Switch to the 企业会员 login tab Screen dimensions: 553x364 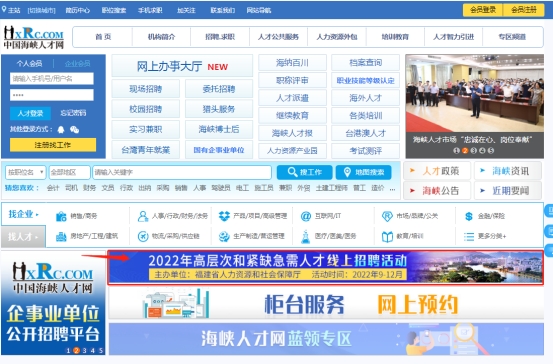(x=78, y=63)
